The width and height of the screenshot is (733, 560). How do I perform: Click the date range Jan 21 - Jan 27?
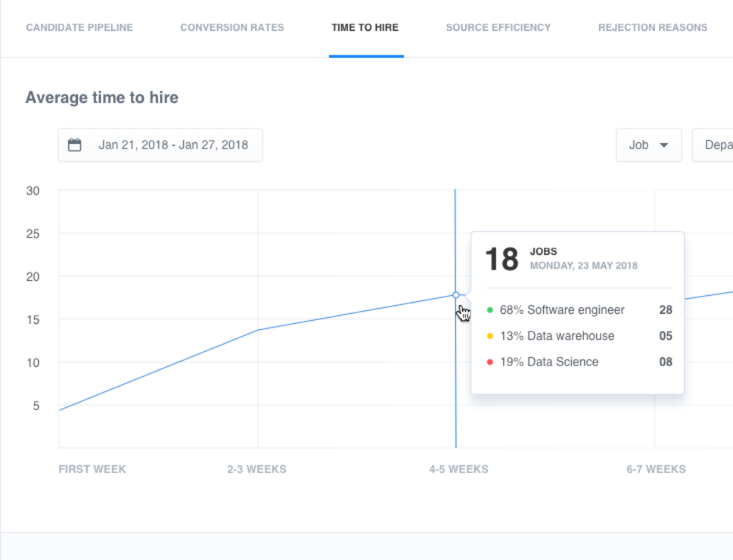175,144
